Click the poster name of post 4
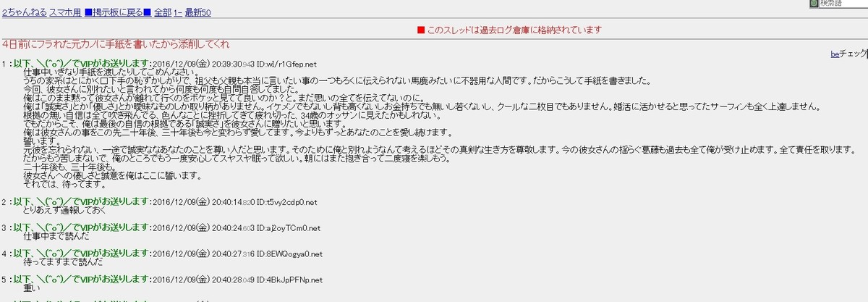The width and height of the screenshot is (868, 302). click(81, 254)
